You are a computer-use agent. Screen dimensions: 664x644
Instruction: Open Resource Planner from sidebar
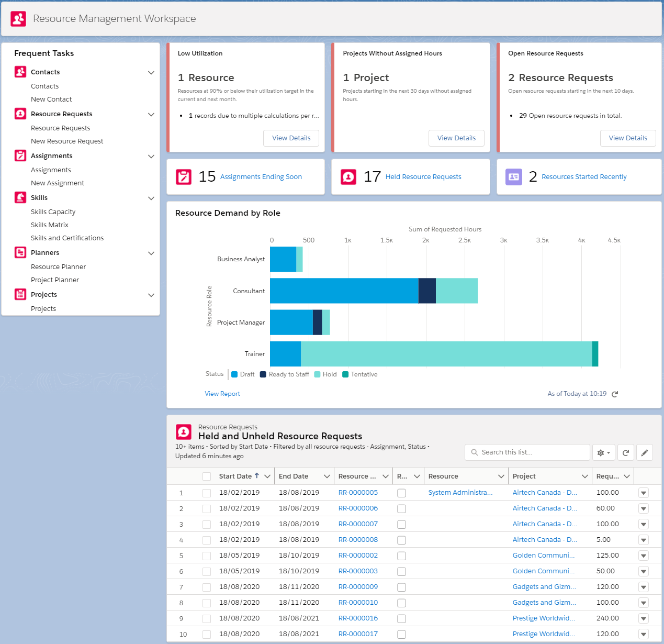(58, 267)
